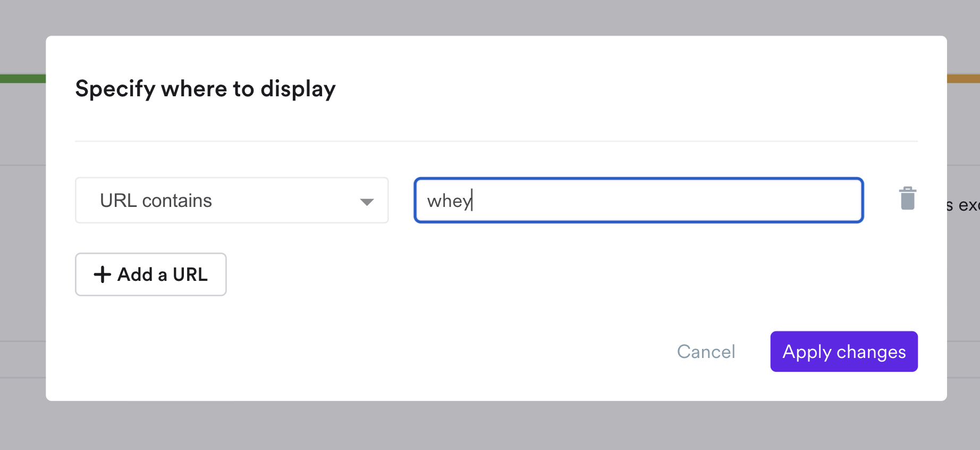Viewport: 980px width, 450px height.
Task: Click the divider line under the title
Action: tap(496, 141)
